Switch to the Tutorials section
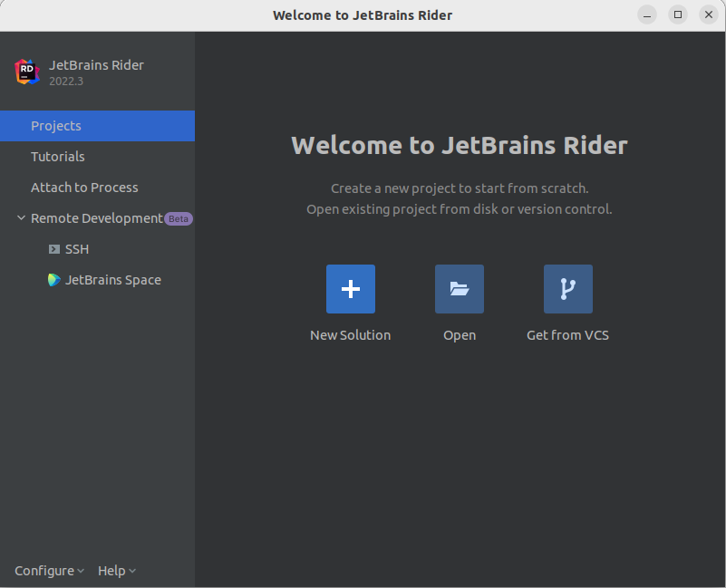 [58, 157]
